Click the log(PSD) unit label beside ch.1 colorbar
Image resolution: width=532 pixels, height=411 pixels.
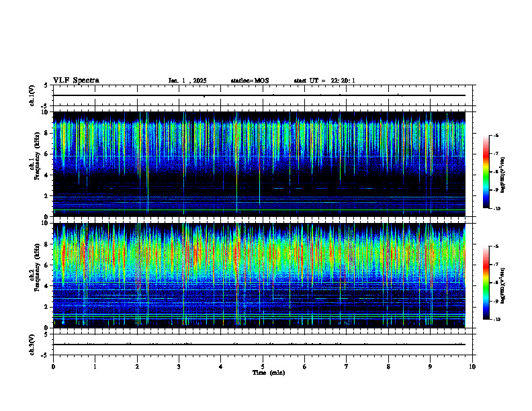[x=503, y=175]
